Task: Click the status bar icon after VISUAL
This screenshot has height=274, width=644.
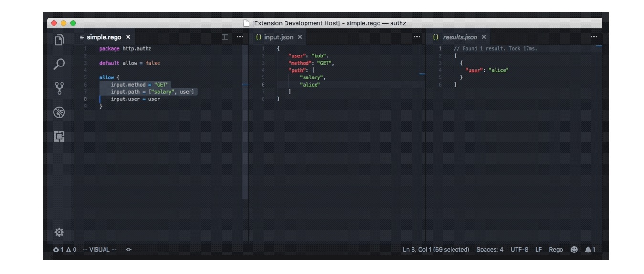Action: (x=128, y=250)
